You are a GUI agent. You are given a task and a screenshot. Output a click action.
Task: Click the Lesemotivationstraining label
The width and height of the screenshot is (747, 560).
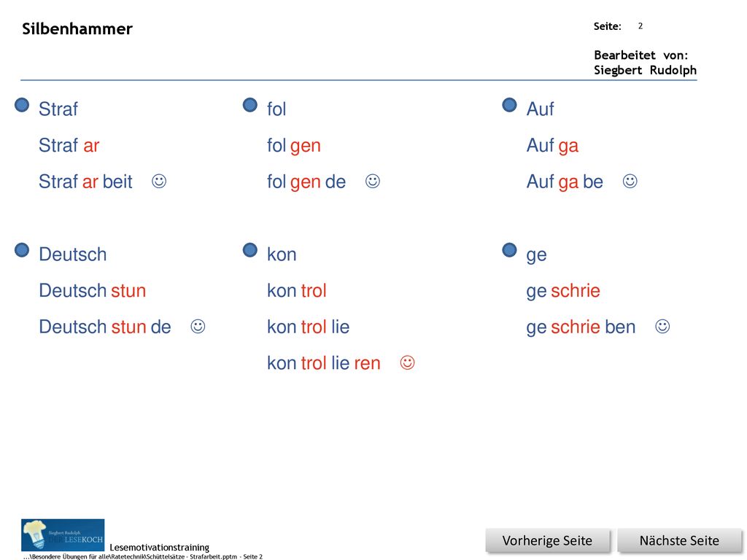point(160,547)
